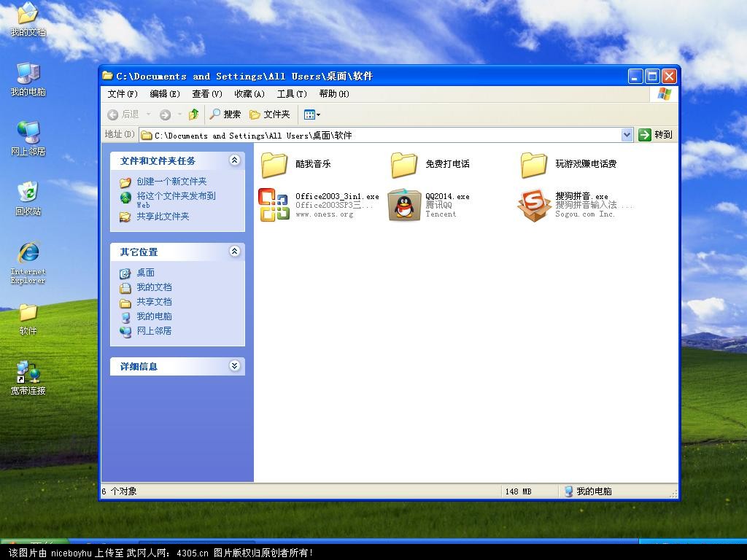Select the Office2003_3in1.exe installer icon
The image size is (747, 560).
[274, 205]
